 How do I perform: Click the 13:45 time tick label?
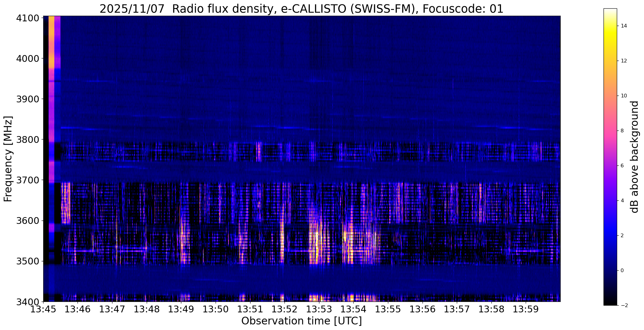[43, 309]
